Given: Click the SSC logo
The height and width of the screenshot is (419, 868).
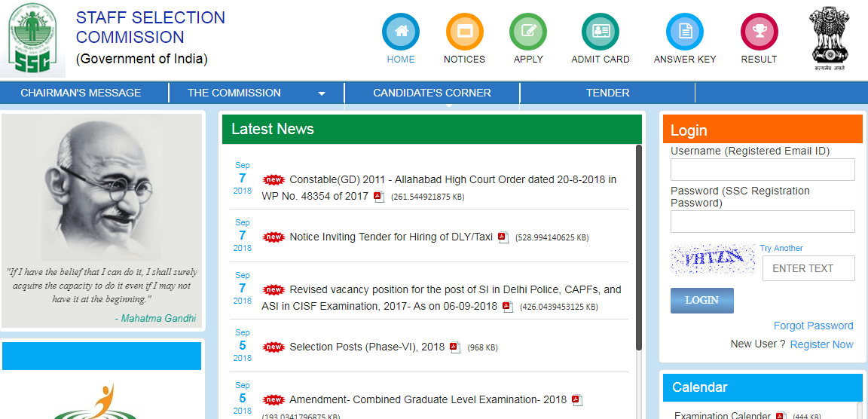Looking at the screenshot, I should [x=32, y=38].
